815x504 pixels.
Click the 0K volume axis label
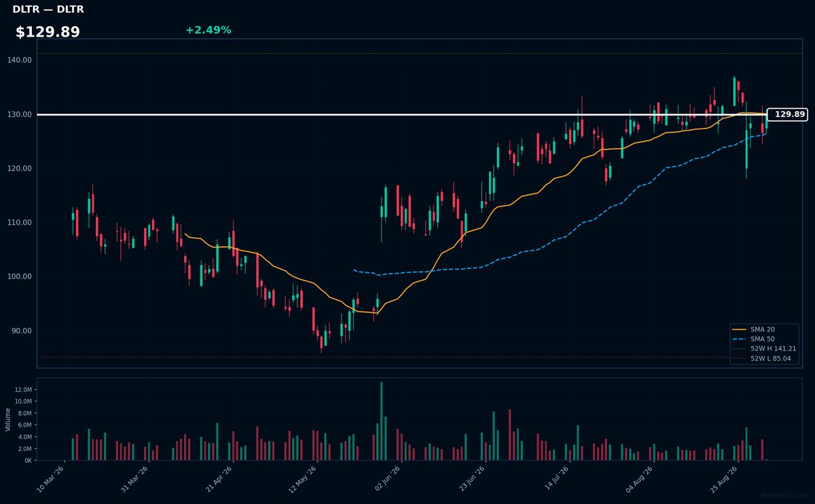pos(28,461)
